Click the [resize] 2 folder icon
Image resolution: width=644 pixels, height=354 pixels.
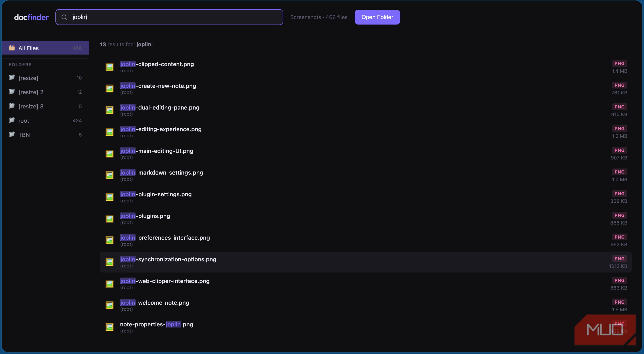pyautogui.click(x=12, y=92)
